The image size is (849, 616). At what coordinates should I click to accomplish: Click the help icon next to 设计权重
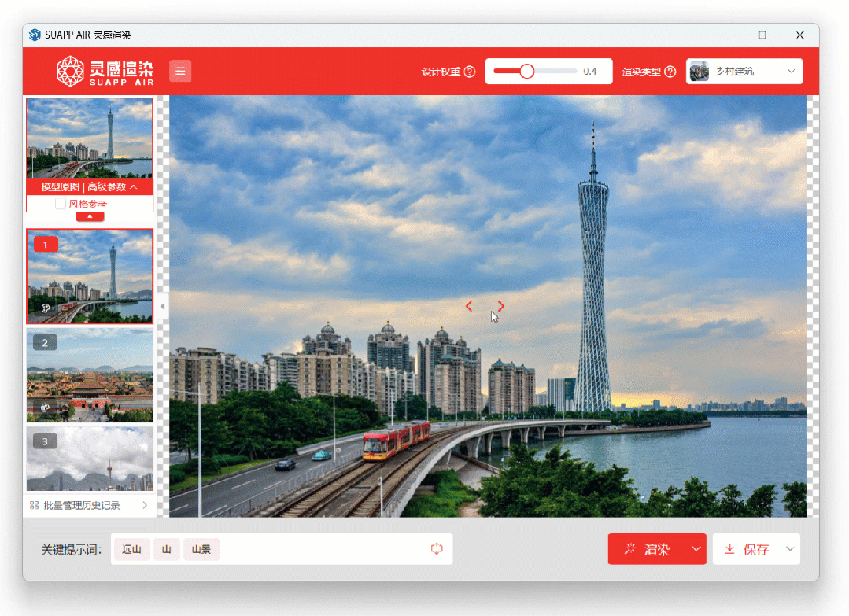(x=470, y=72)
